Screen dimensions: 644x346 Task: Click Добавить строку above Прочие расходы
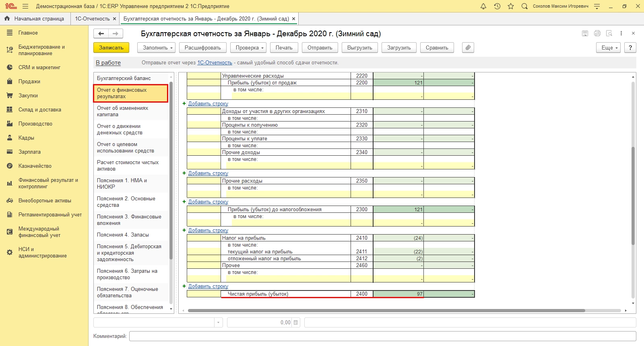pyautogui.click(x=208, y=173)
